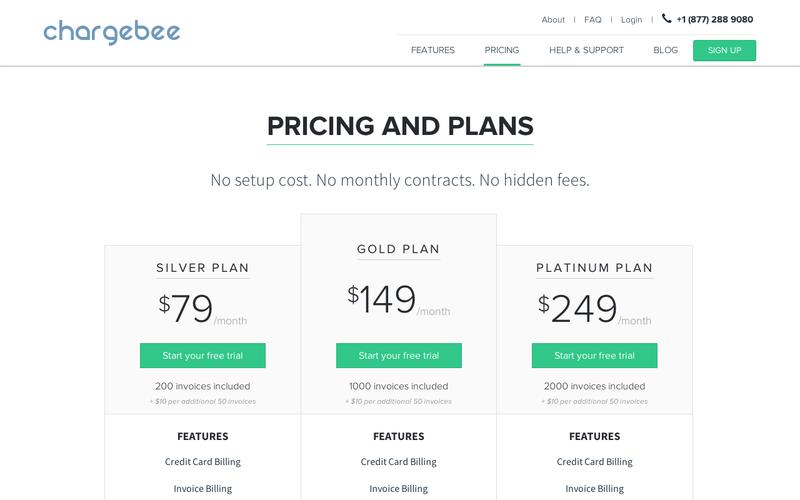Image resolution: width=800 pixels, height=500 pixels.
Task: Click the Silver Plan heading
Action: [x=203, y=268]
